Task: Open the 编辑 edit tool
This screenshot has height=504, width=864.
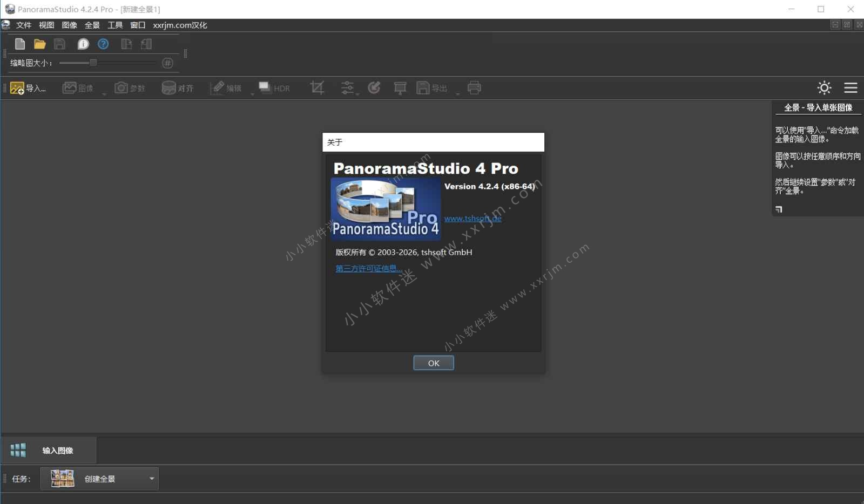Action: (x=226, y=88)
